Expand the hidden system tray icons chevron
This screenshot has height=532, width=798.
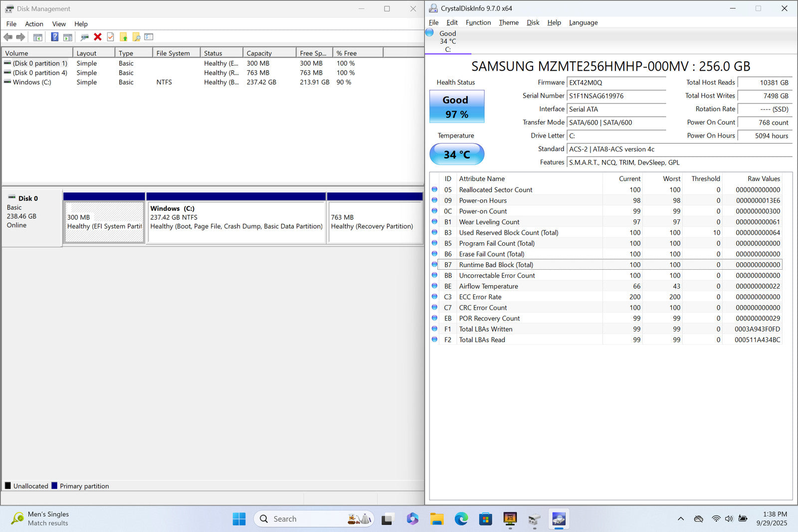680,519
